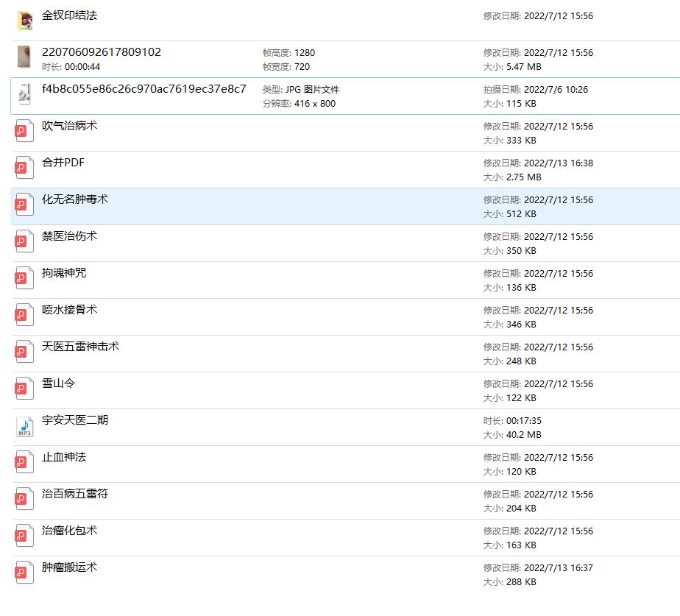Select the file named 拘魂神咒

click(64, 273)
